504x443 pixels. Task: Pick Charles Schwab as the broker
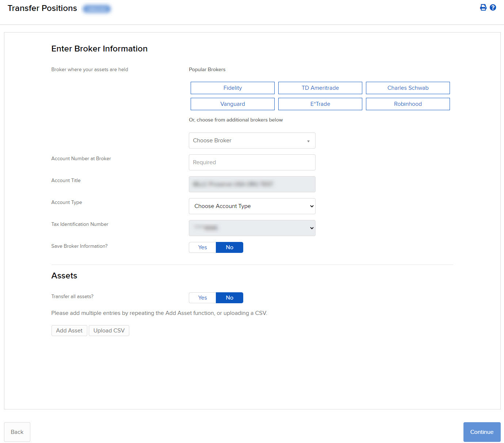click(x=408, y=88)
